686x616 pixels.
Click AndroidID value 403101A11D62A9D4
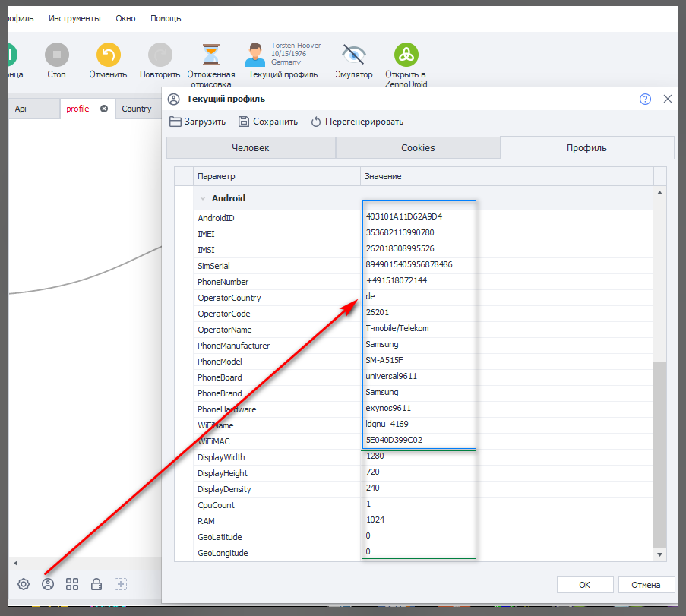(x=404, y=216)
